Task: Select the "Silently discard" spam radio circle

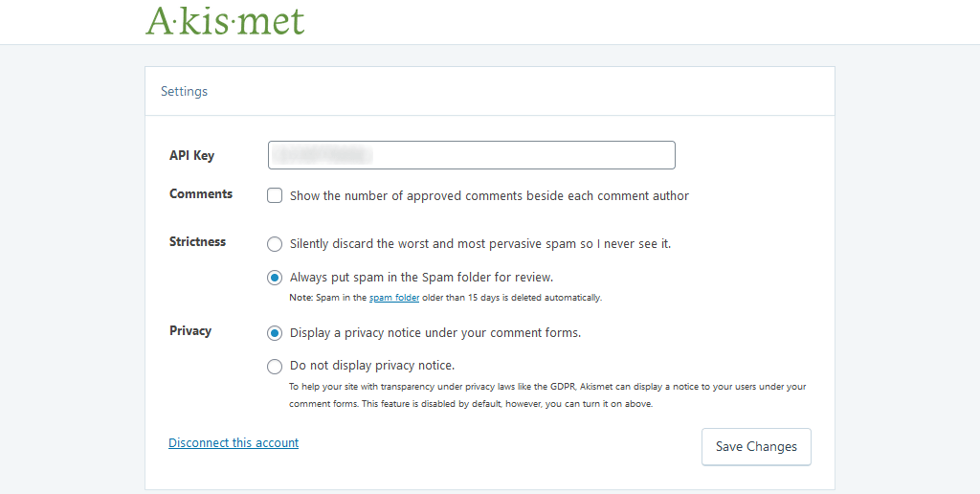Action: [275, 244]
